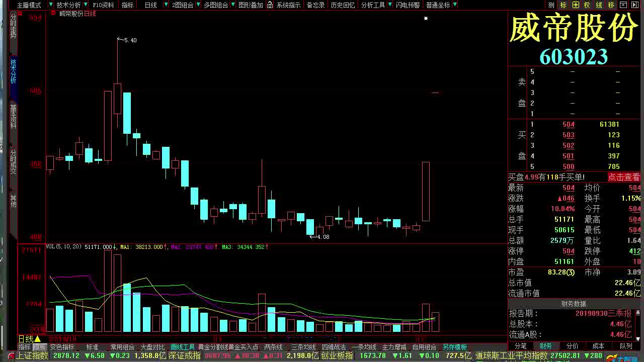The height and width of the screenshot is (362, 644).
Task: Click the 指标 toolbar button
Action: (128, 5)
